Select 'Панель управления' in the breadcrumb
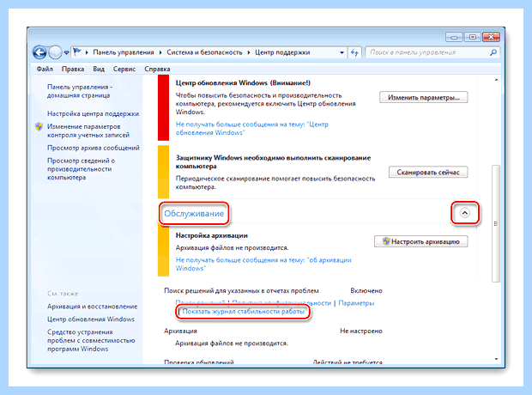This screenshot has height=395, width=532. (124, 52)
